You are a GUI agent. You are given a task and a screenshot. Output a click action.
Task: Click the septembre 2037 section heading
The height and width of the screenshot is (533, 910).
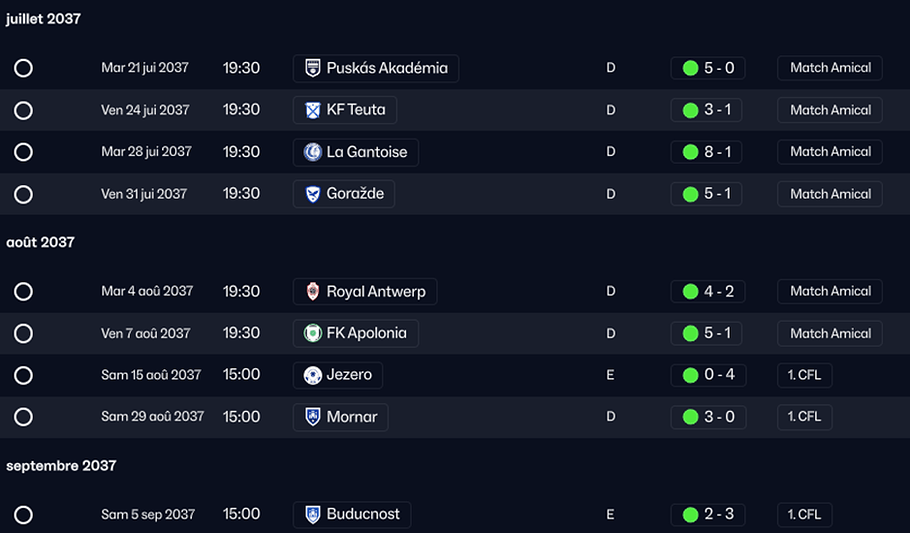(61, 466)
